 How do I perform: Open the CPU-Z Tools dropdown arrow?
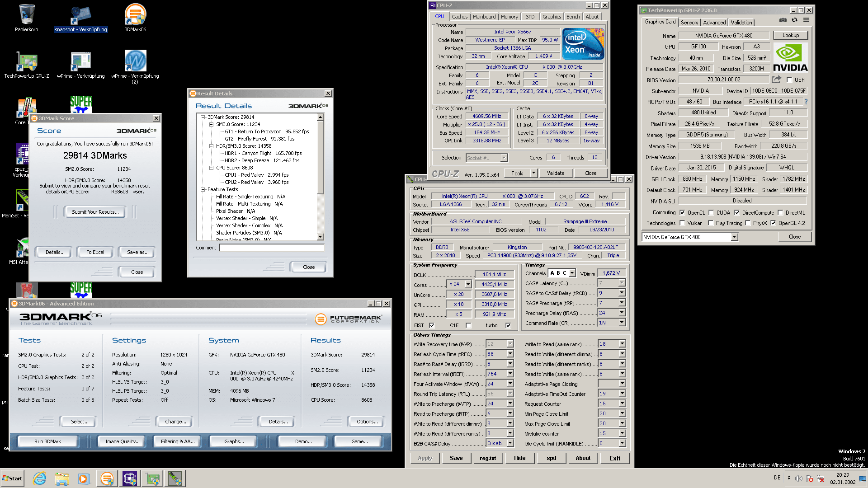(533, 173)
